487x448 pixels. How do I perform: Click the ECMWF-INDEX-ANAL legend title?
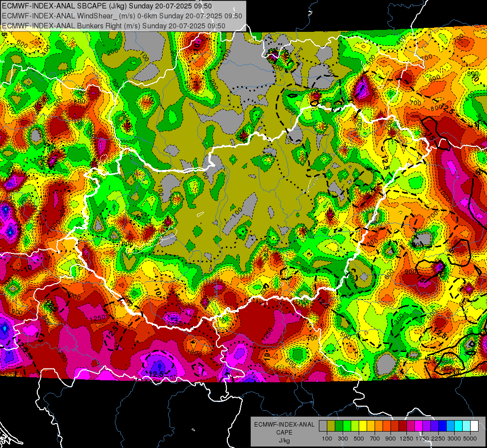[x=285, y=425]
